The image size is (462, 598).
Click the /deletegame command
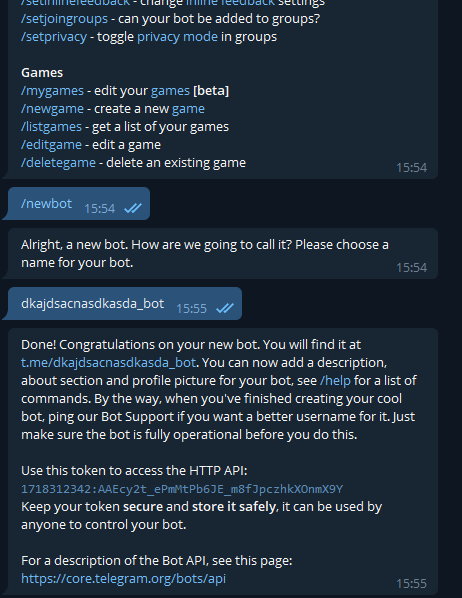coord(58,163)
